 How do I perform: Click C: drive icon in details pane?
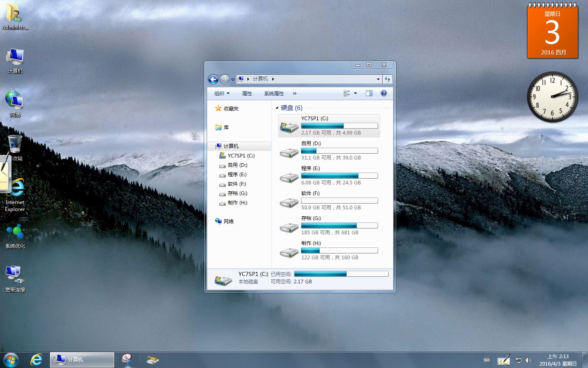pos(223,280)
